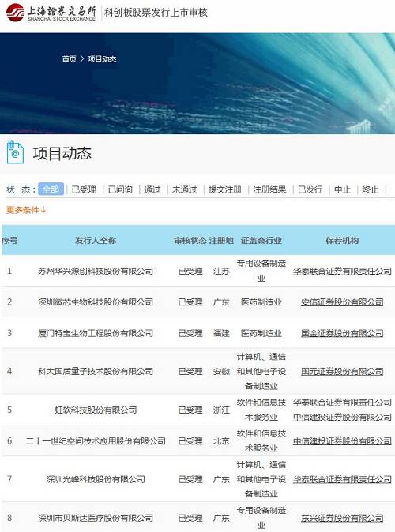395x532 pixels.
Task: Click 安徽 registration location cell
Action: 221,371
